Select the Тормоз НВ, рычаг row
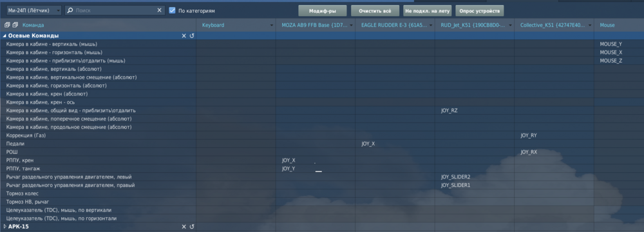 click(x=98, y=202)
